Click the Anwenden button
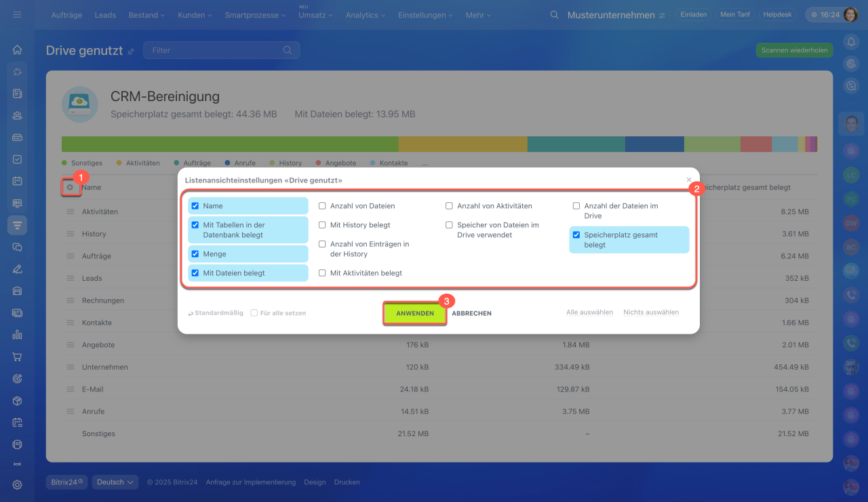This screenshot has width=868, height=502. 415,313
